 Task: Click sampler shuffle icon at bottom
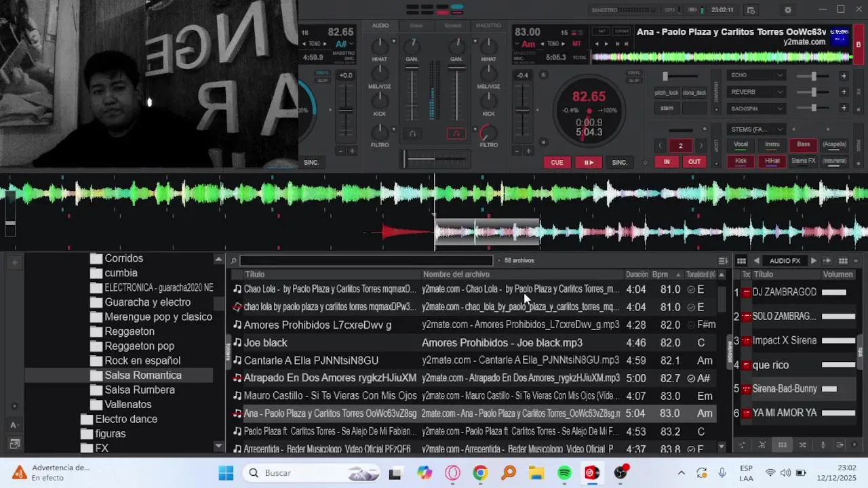click(802, 445)
